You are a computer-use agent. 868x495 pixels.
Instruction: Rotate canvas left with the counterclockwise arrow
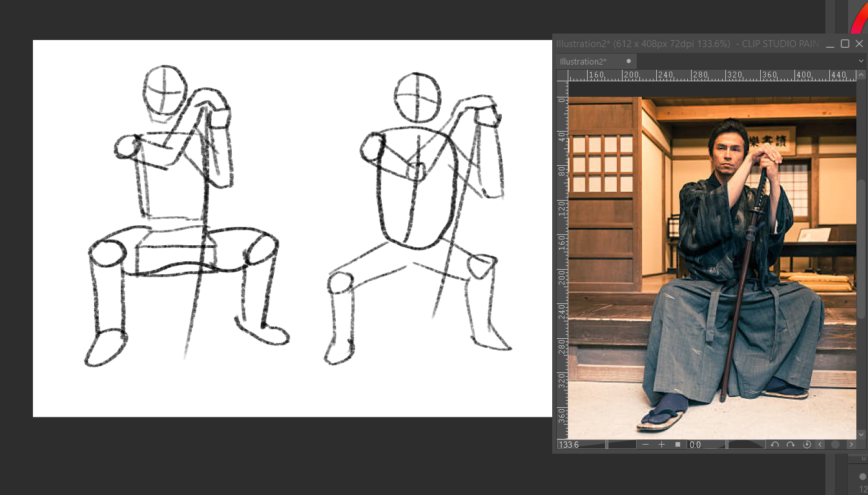pos(774,445)
